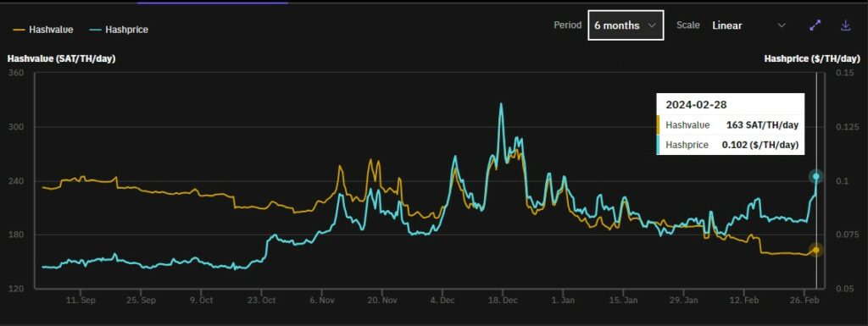This screenshot has height=326, width=868.
Task: Click the Scale label text
Action: pyautogui.click(x=688, y=25)
